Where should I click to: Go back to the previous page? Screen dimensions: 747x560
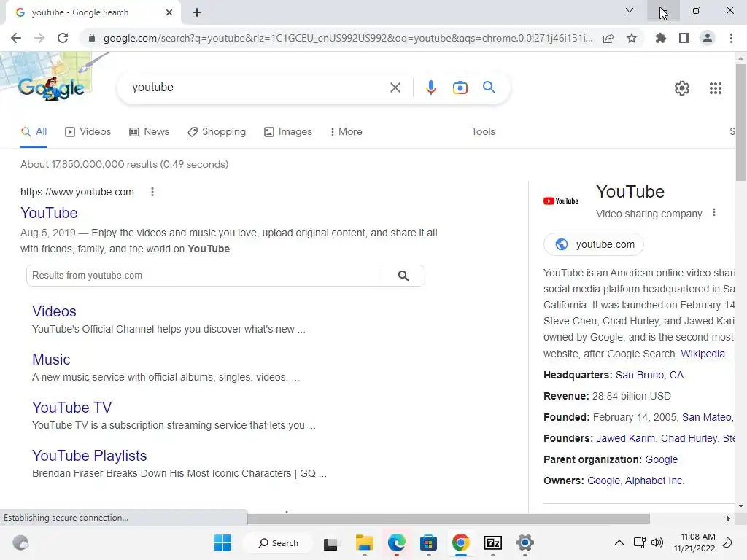(16, 38)
